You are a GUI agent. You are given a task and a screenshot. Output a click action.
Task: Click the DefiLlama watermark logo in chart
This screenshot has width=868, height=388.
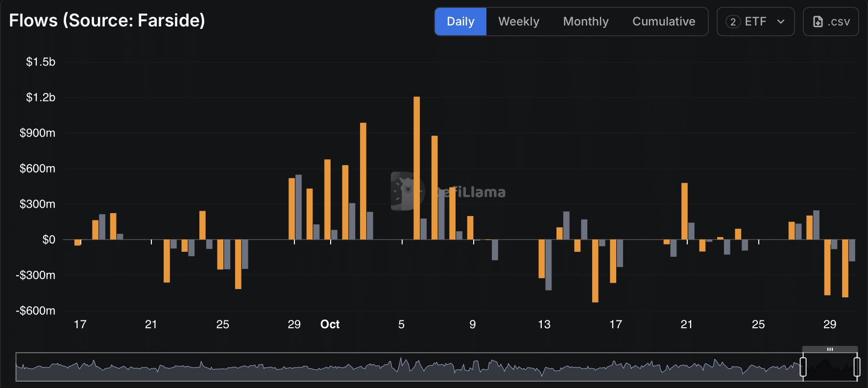click(408, 191)
